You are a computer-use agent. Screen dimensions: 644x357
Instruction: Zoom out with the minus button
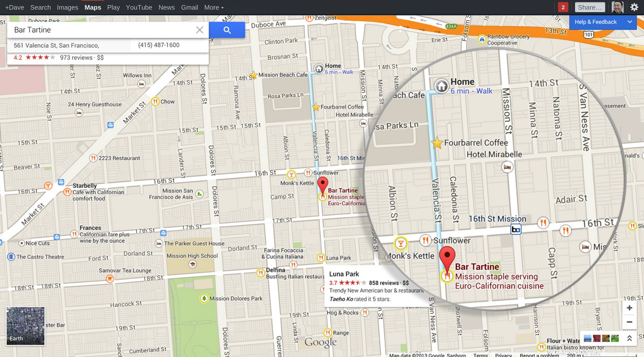coord(630,322)
